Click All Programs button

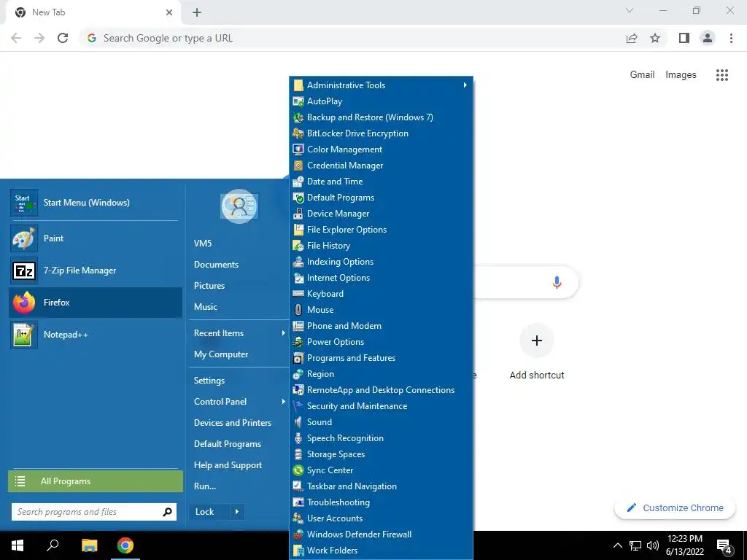point(96,481)
